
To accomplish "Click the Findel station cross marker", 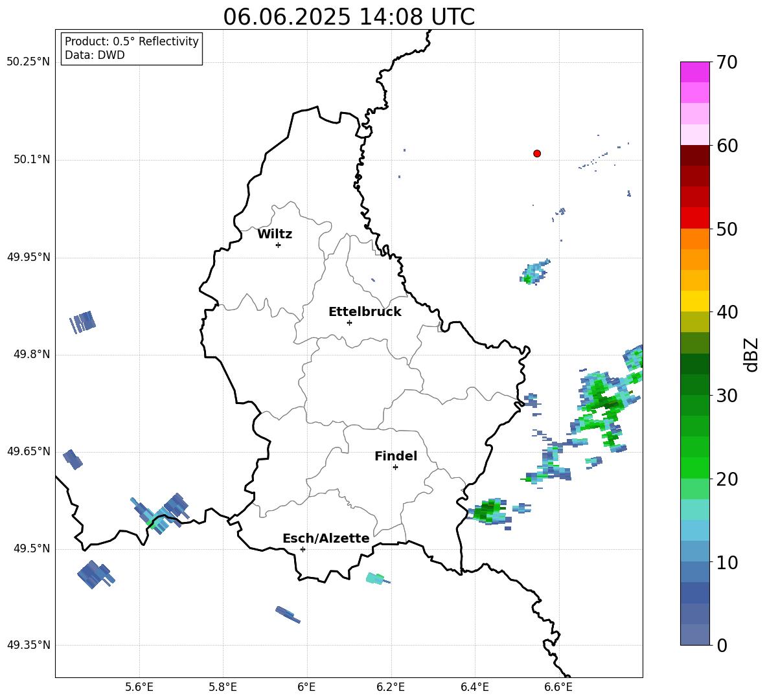I will click(395, 468).
